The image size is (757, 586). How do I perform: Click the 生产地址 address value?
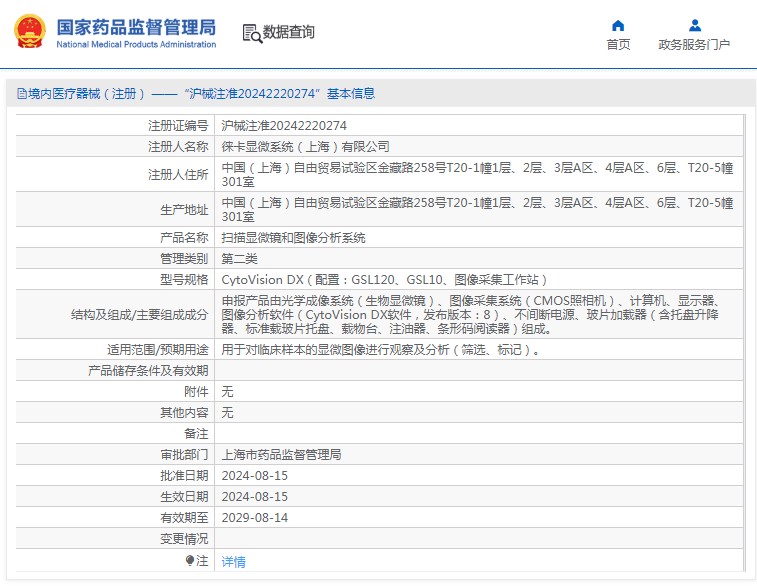click(x=477, y=209)
